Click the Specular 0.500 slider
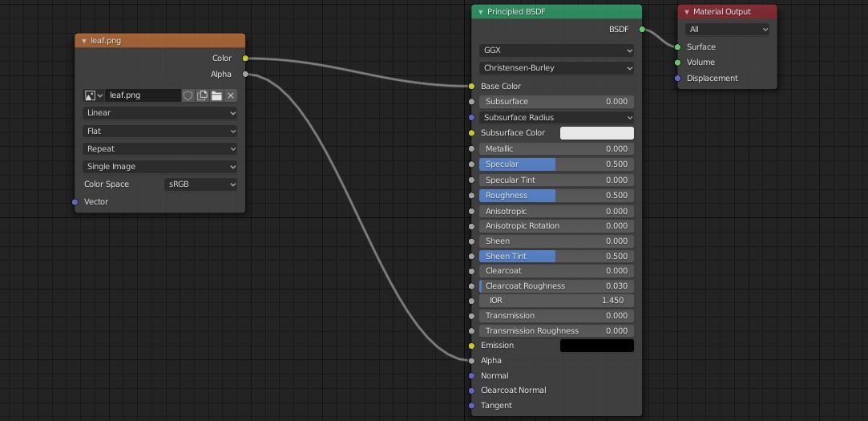This screenshot has height=421, width=868. [556, 164]
